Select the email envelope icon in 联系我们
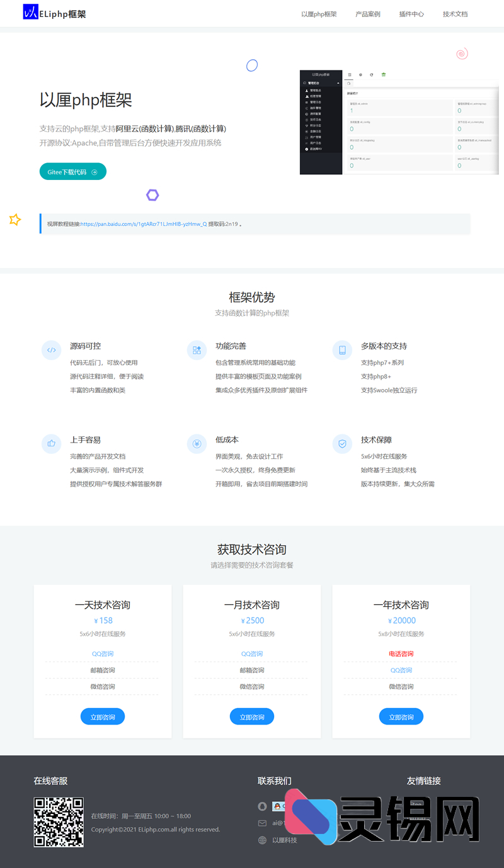 [x=261, y=823]
